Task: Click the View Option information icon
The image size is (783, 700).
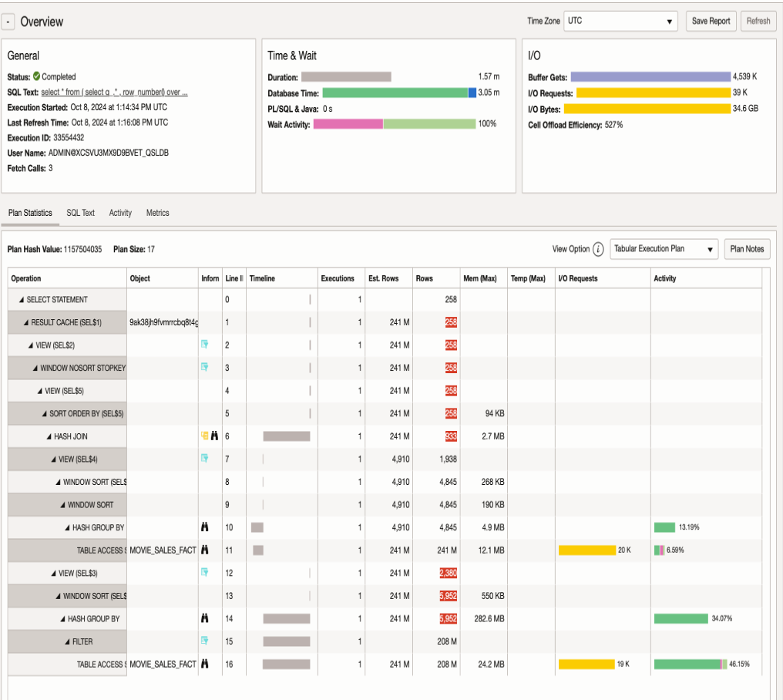Action: pos(598,249)
